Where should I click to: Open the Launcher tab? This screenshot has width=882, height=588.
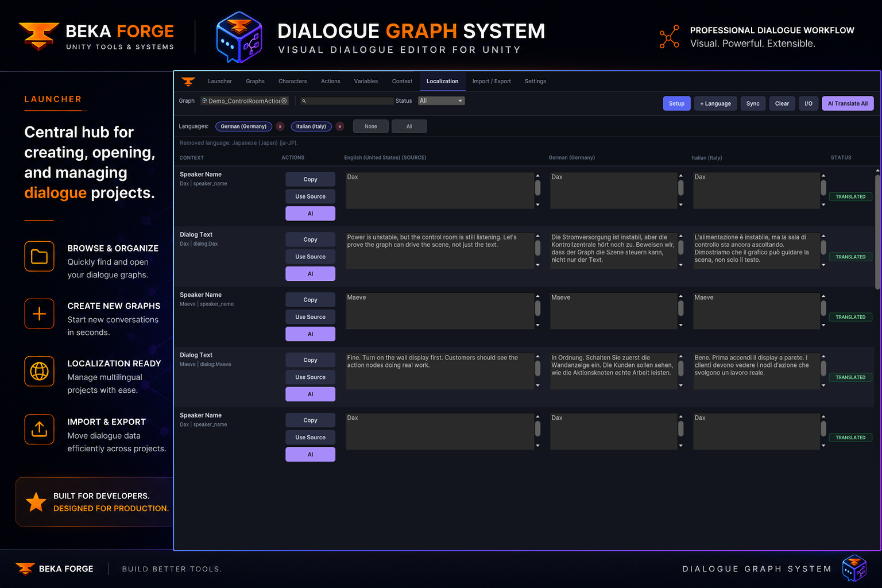220,82
